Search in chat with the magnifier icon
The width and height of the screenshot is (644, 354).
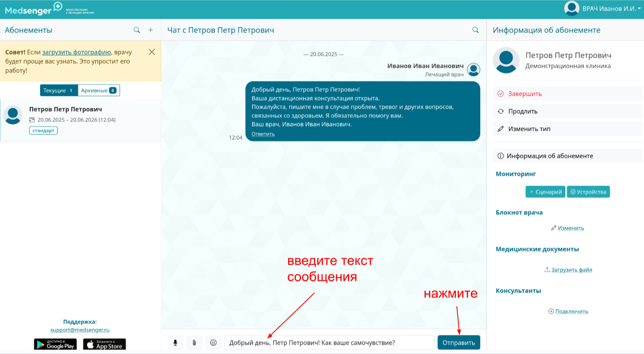coord(475,30)
